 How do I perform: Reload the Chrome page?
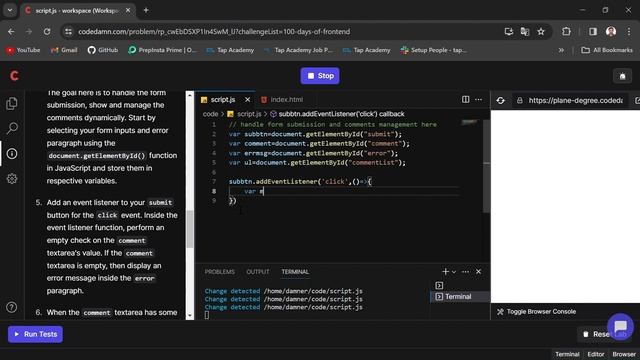pos(47,31)
